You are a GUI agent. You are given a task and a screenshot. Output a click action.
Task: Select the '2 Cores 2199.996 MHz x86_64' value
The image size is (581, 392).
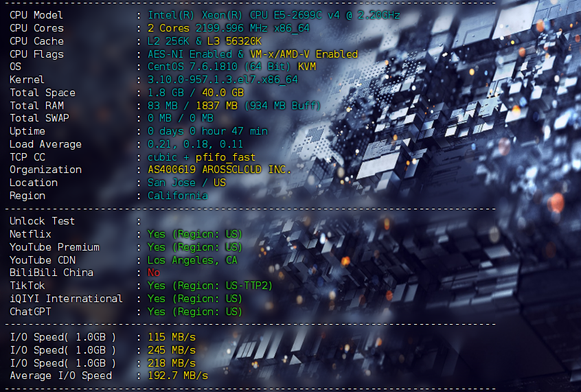point(229,28)
